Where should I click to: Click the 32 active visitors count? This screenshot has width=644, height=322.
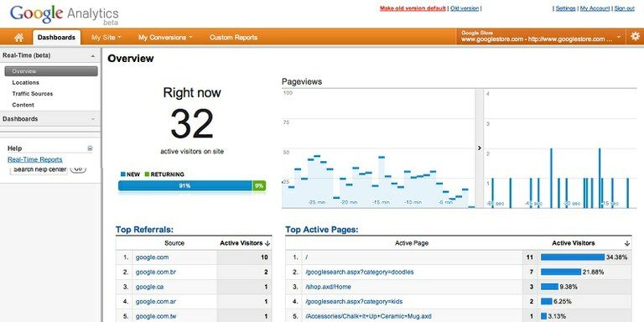point(192,123)
